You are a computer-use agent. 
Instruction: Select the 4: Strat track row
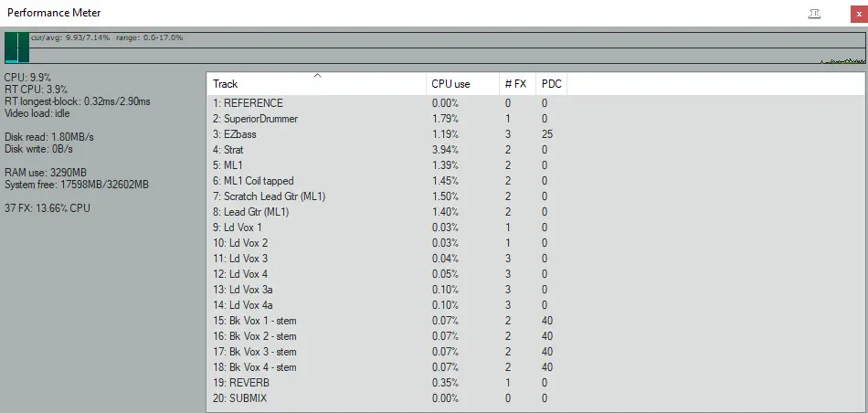pyautogui.click(x=535, y=150)
